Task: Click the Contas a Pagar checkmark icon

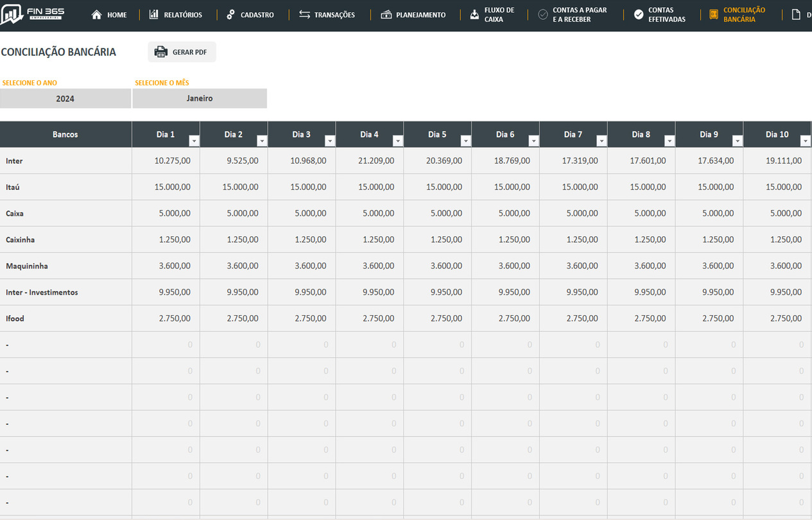Action: [543, 14]
